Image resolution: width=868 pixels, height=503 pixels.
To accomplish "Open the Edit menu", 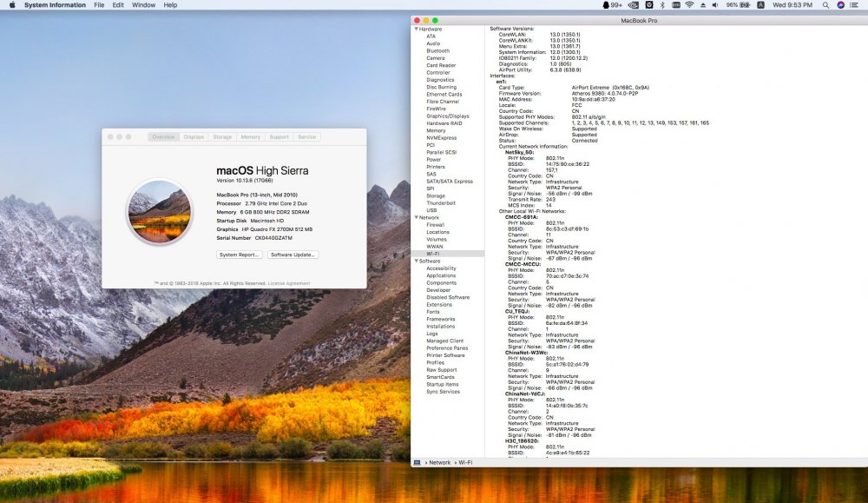I will click(118, 5).
